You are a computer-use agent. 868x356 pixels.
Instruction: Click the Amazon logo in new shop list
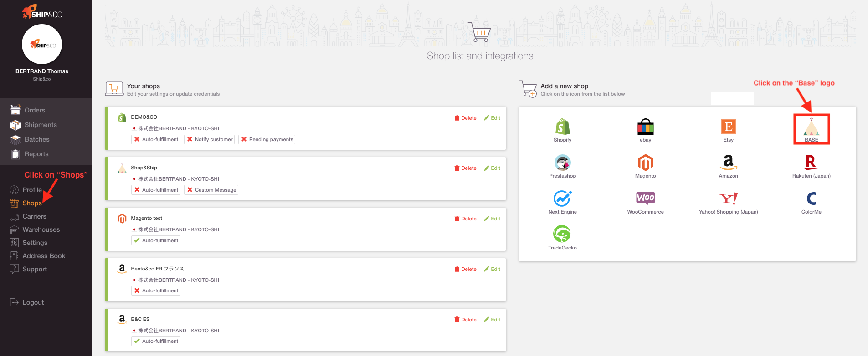point(728,163)
